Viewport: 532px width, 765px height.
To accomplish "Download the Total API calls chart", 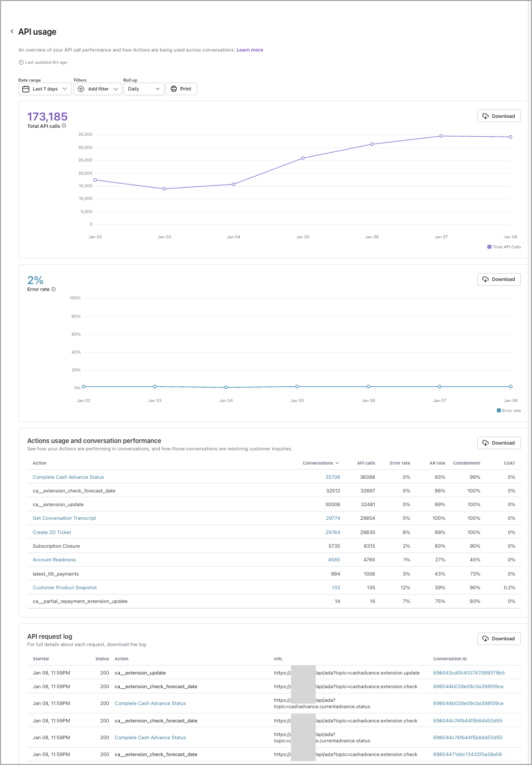I will point(498,116).
